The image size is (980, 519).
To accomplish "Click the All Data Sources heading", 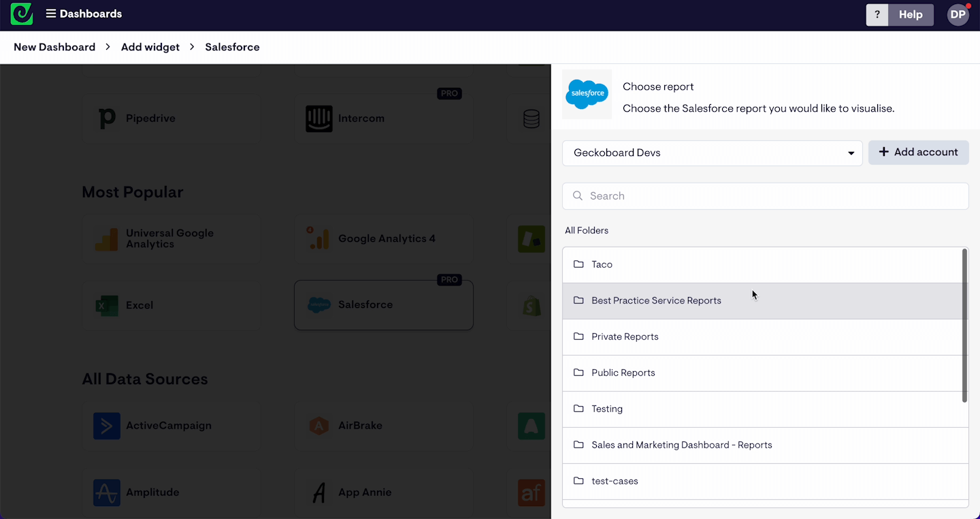I will (145, 379).
